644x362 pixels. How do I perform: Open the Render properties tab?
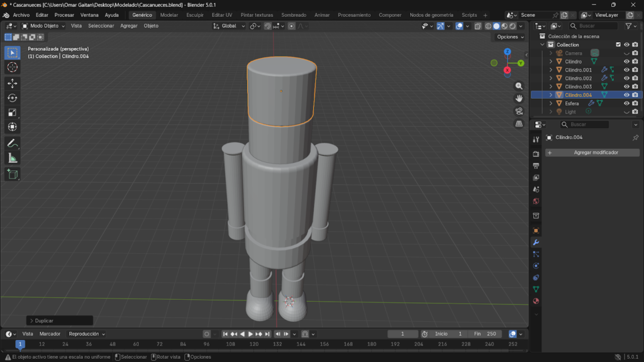[535, 153]
